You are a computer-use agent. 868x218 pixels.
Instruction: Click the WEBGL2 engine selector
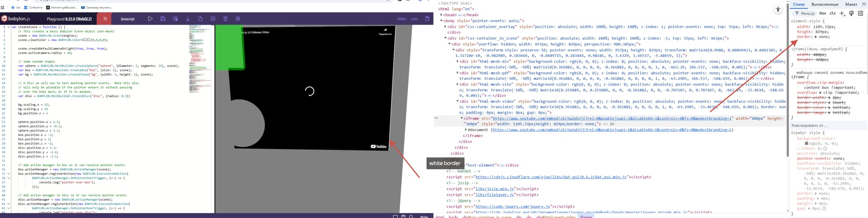[x=402, y=19]
